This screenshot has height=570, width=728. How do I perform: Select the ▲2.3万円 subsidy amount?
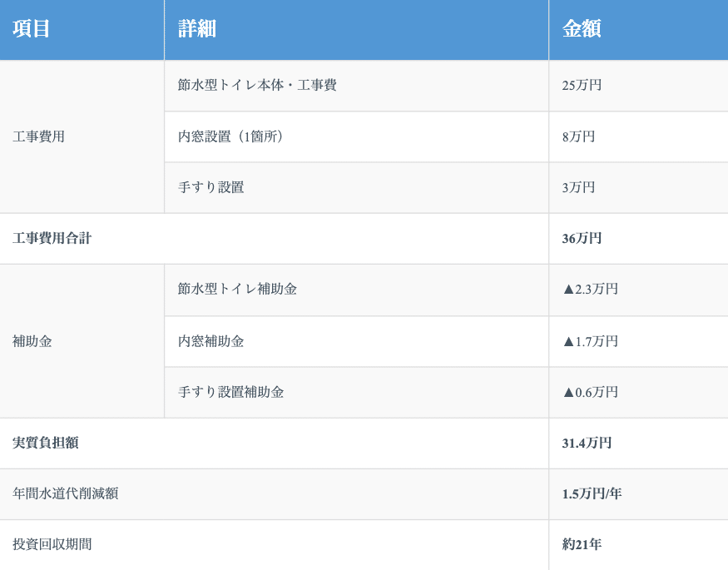click(590, 289)
